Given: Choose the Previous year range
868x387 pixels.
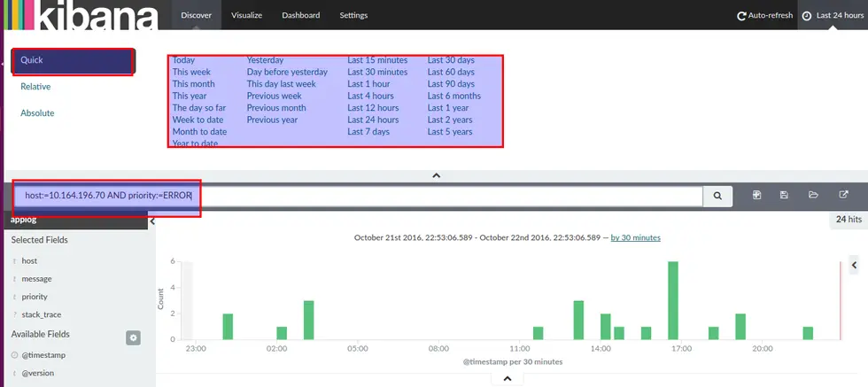Looking at the screenshot, I should click(x=272, y=120).
